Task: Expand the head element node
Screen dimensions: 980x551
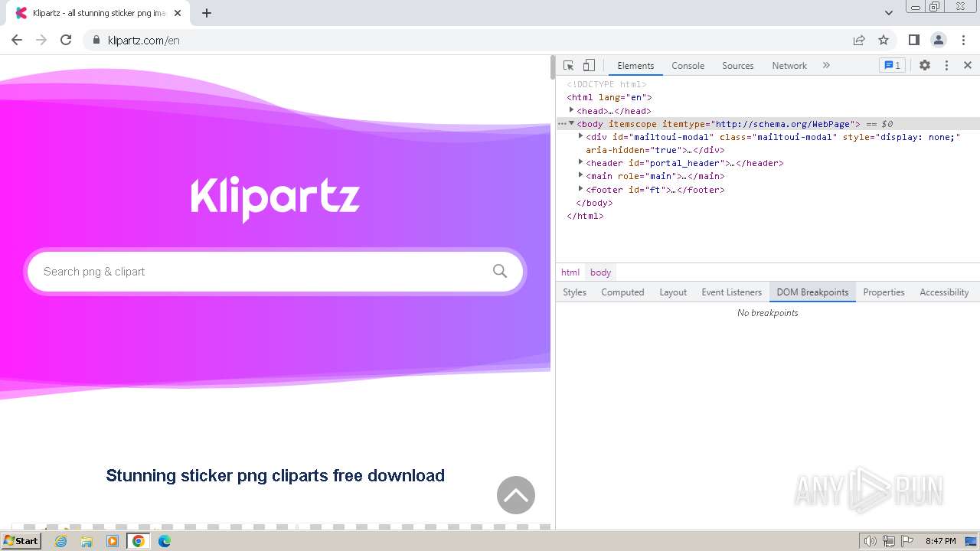Action: 571,110
